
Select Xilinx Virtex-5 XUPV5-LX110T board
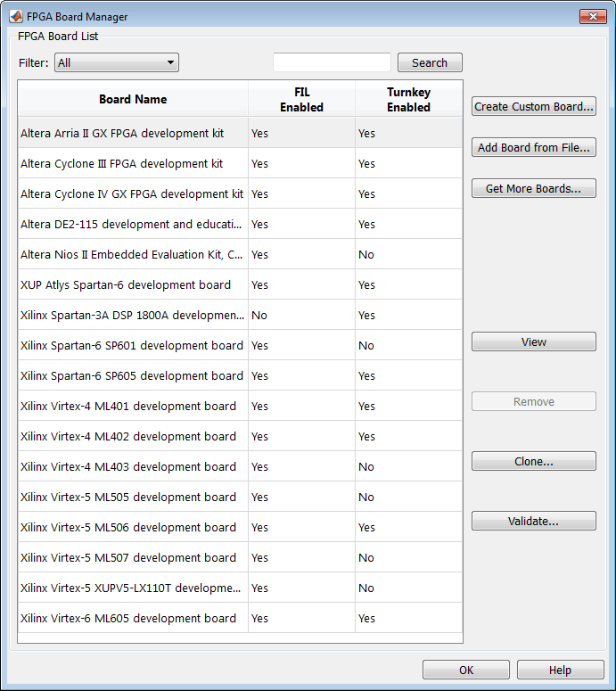[240, 588]
